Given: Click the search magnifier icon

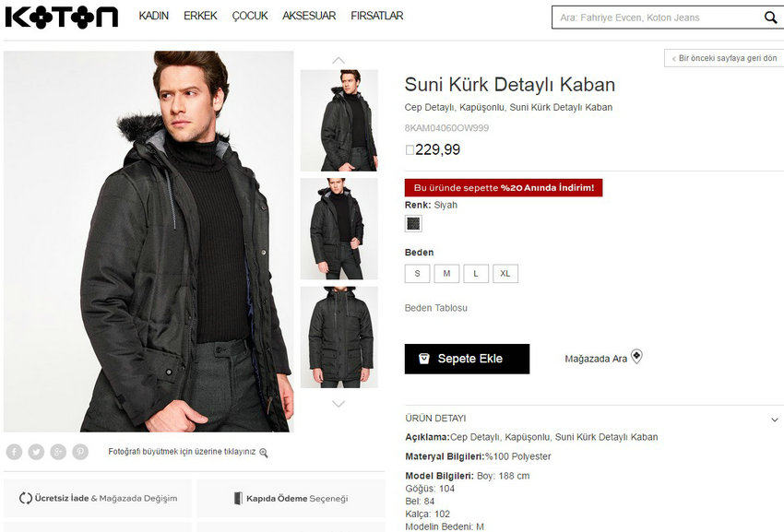Looking at the screenshot, I should coord(770,18).
